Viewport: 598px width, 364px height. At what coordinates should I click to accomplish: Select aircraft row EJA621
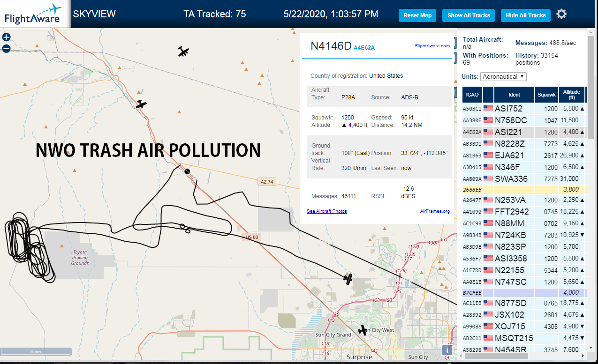(524, 156)
